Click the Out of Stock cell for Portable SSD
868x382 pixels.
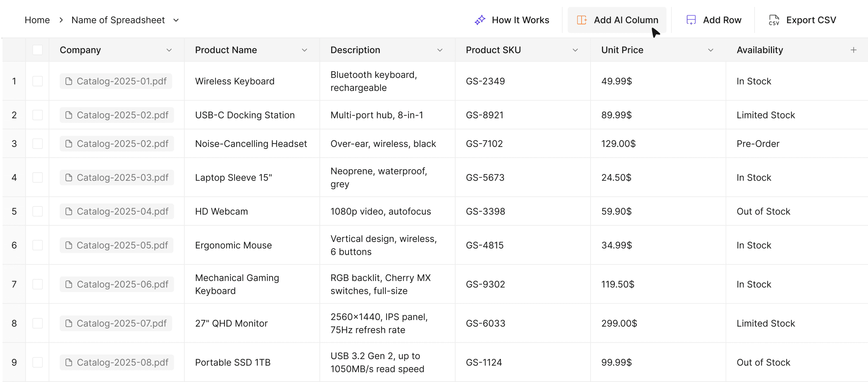point(797,362)
